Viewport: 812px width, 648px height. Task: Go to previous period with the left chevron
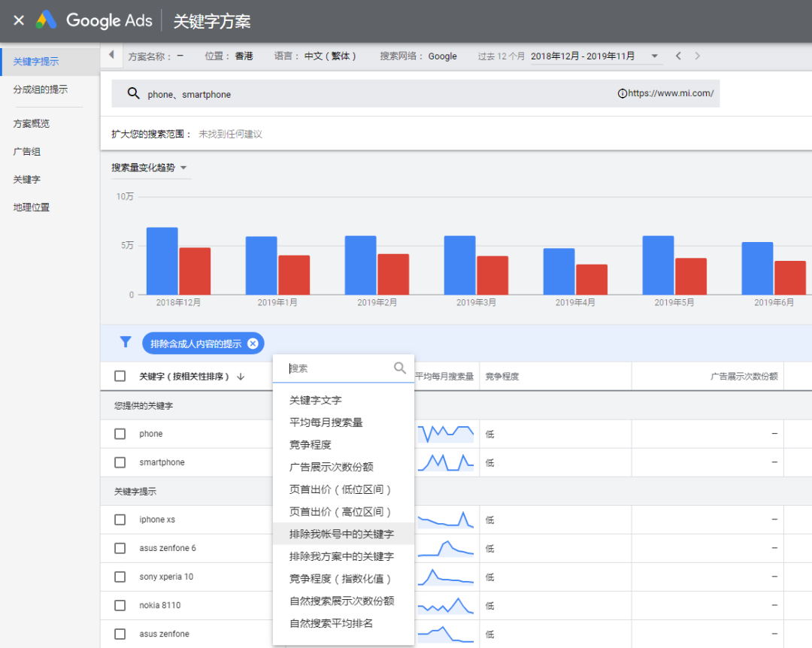677,55
